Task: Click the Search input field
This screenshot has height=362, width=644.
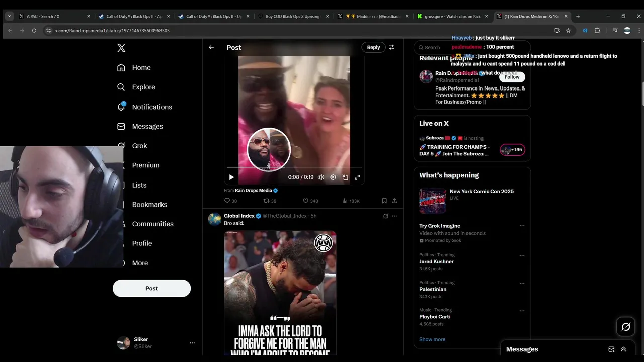Action: click(472, 47)
